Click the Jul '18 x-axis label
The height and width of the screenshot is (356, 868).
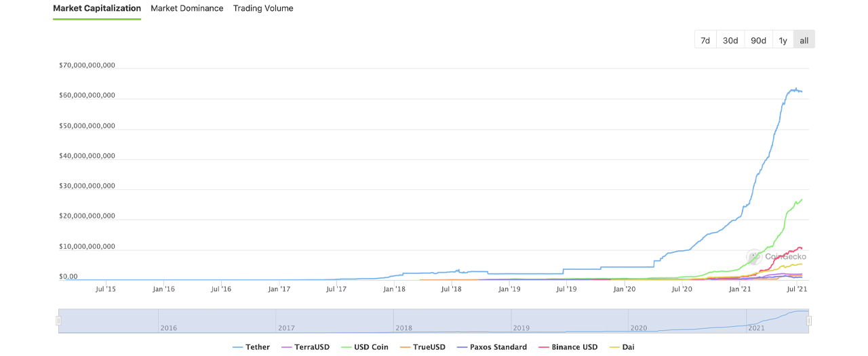coord(452,289)
